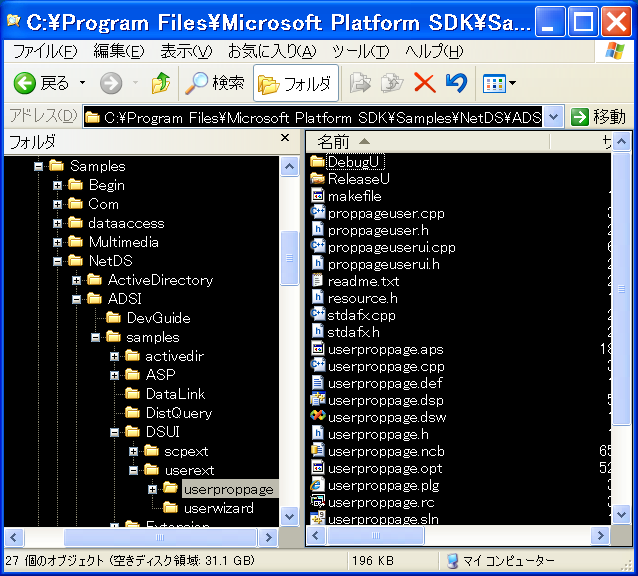Go back with the 戻る arrow icon

pos(24,83)
